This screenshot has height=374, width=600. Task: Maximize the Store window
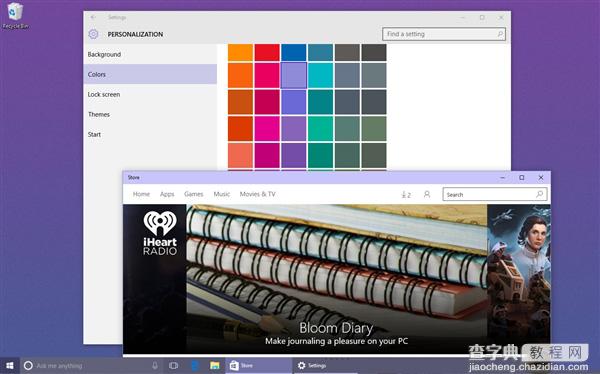pyautogui.click(x=522, y=178)
